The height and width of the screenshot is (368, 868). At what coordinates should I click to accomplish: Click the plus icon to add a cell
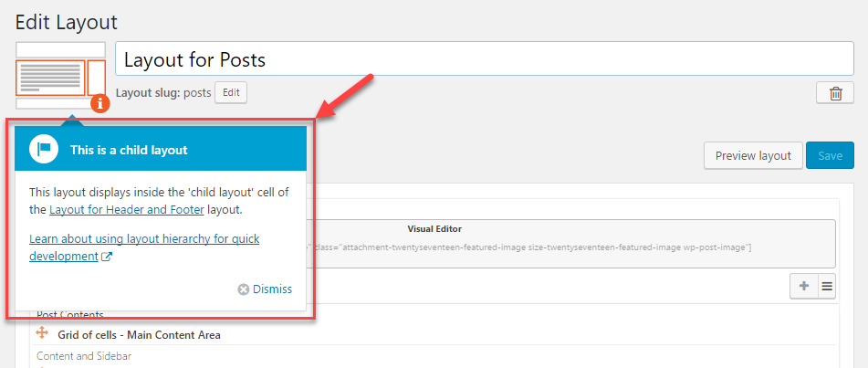(x=804, y=286)
